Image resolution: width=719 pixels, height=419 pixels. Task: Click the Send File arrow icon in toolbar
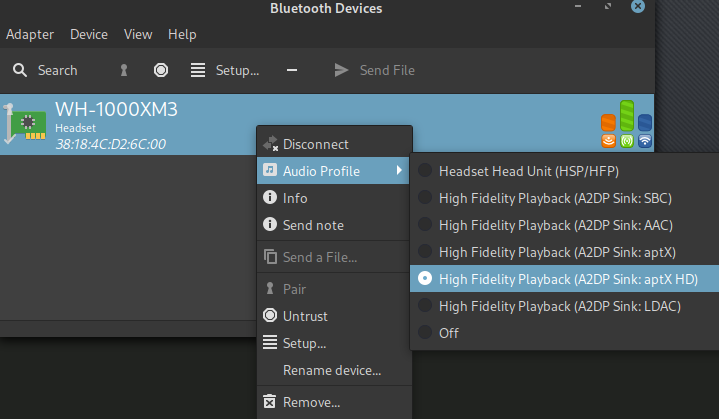pyautogui.click(x=342, y=70)
